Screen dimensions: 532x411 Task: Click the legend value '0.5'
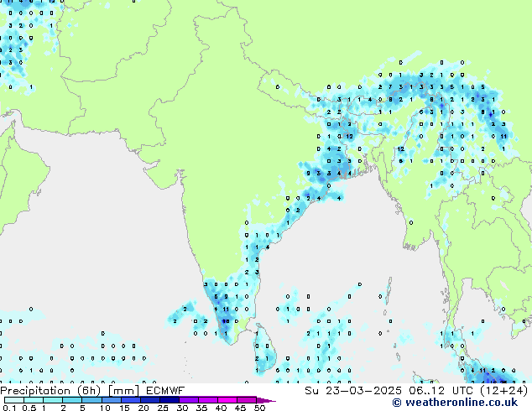click(x=29, y=408)
